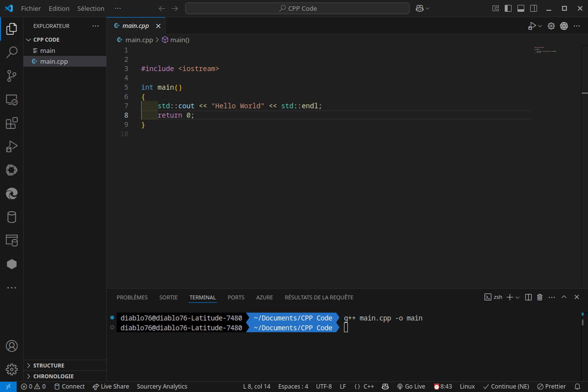Switch to the PROBLÈMES tab
588x392 pixels.
pos(132,297)
